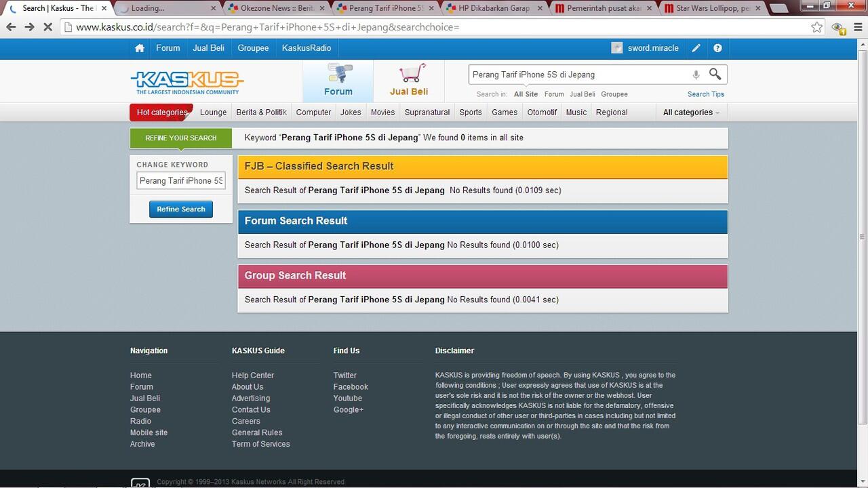The width and height of the screenshot is (868, 488).
Task: Set search scope to Forum
Action: (x=554, y=94)
